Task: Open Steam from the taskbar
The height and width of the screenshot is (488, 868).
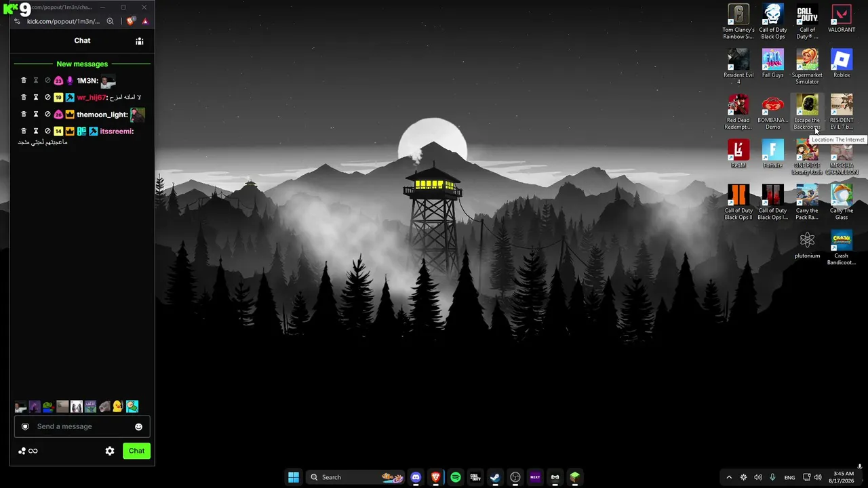Action: click(x=495, y=477)
